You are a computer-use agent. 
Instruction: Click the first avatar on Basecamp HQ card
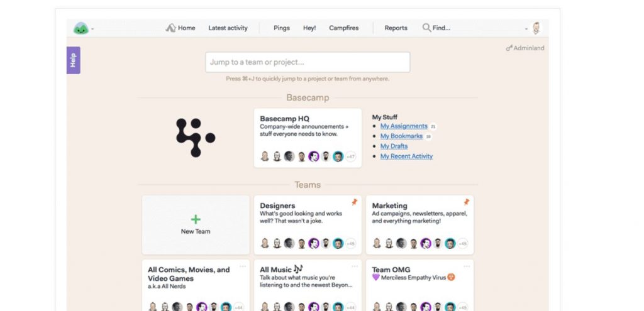tap(265, 156)
